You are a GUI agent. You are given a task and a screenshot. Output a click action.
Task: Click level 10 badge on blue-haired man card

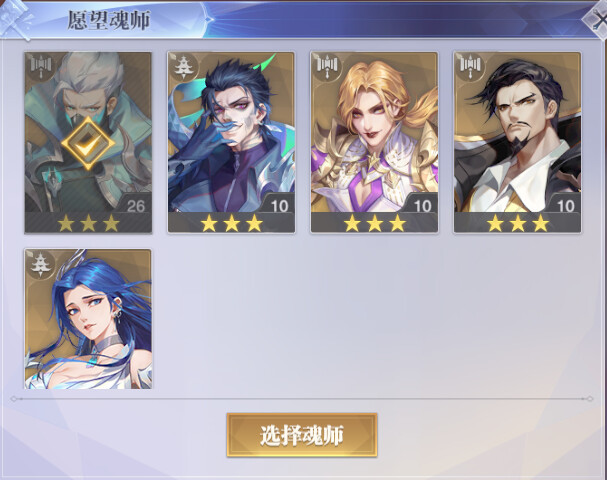(279, 206)
